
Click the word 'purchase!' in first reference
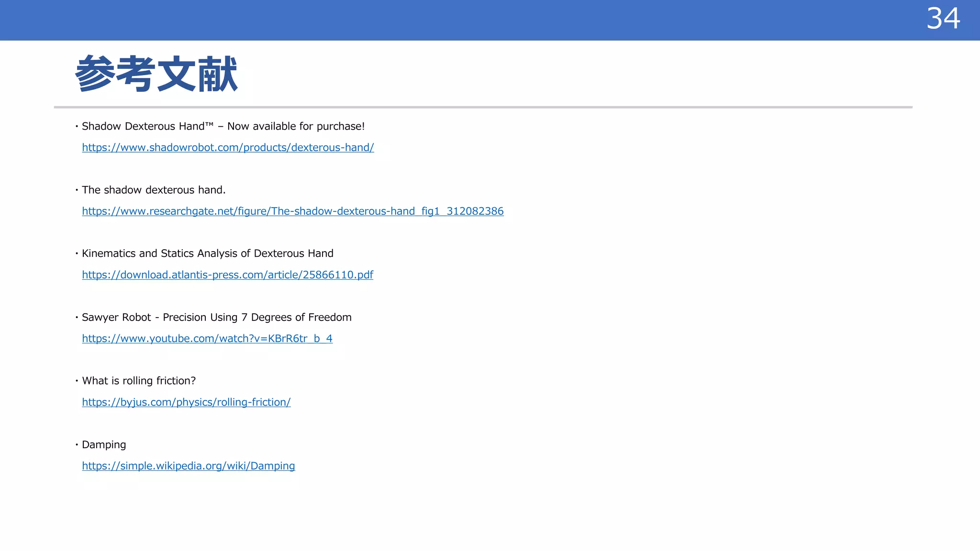click(340, 126)
